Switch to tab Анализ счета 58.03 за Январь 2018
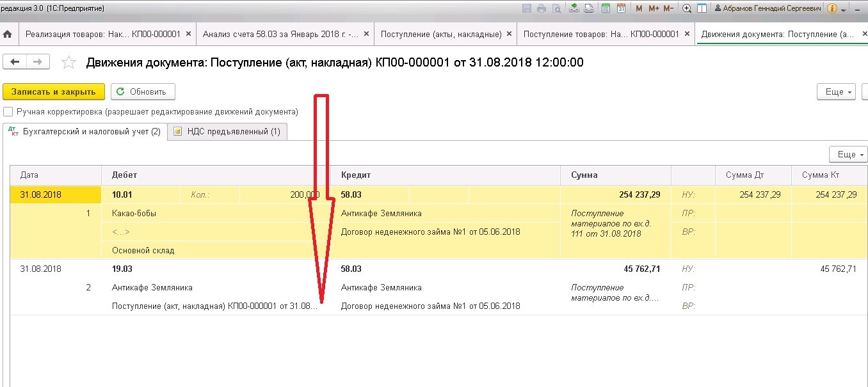The height and width of the screenshot is (387, 868). [x=281, y=34]
